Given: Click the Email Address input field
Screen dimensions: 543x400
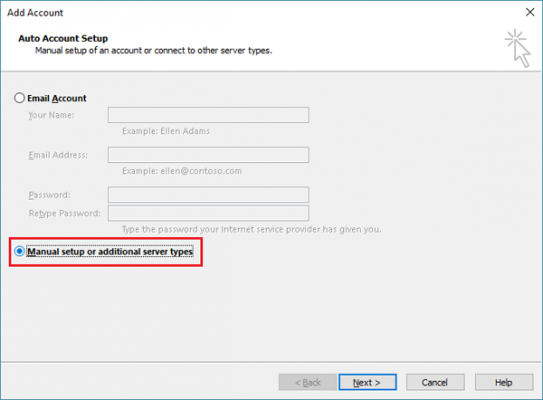Looking at the screenshot, I should click(x=208, y=155).
